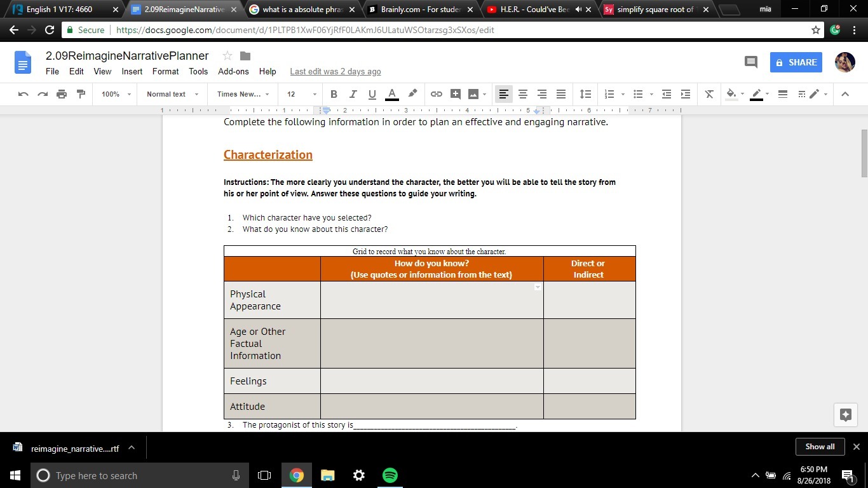The image size is (868, 488).
Task: Toggle Bold formatting
Action: pyautogui.click(x=334, y=94)
